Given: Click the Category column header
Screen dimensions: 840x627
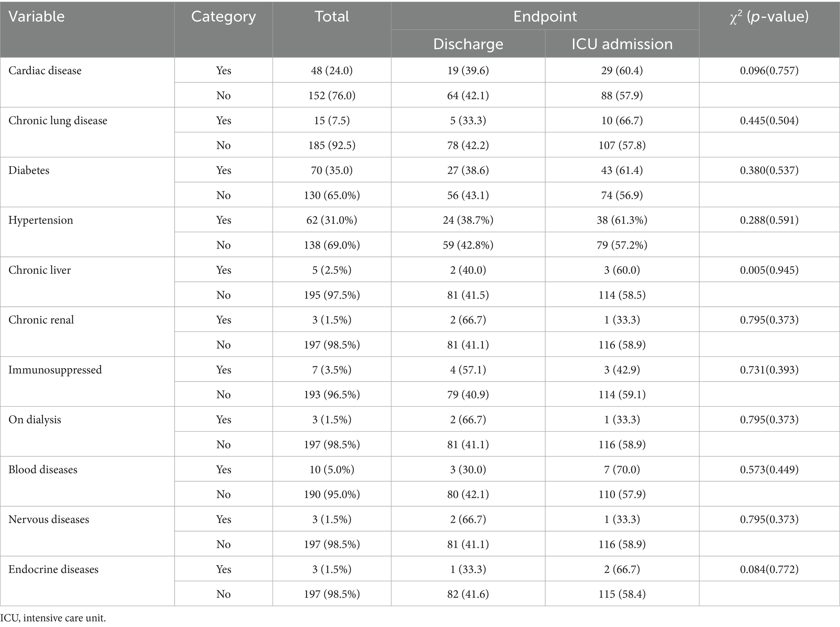Looking at the screenshot, I should click(x=223, y=17).
